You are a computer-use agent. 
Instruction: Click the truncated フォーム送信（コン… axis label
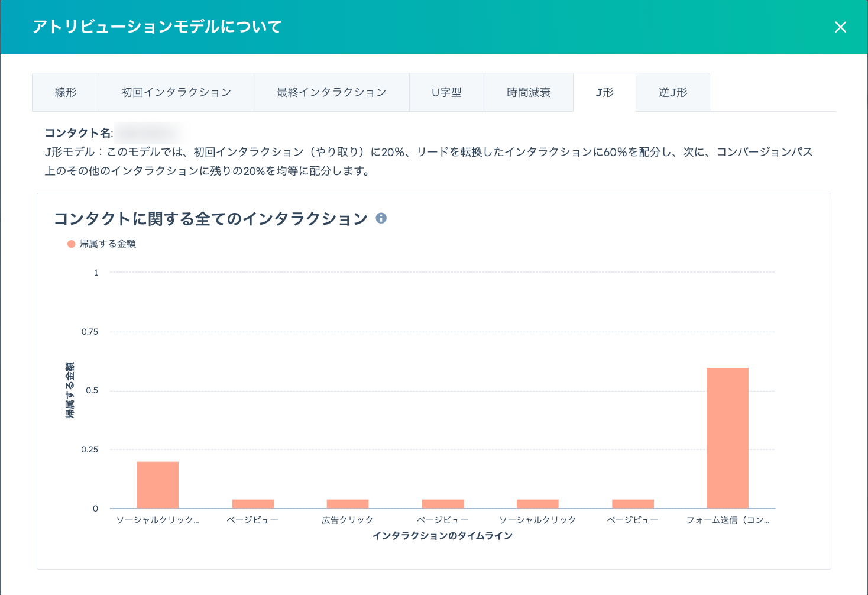[x=727, y=520]
